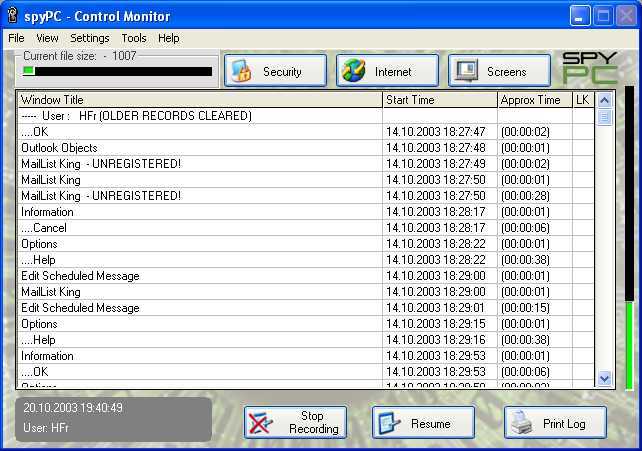Click the 'User: HFr' status text
The height and width of the screenshot is (451, 642).
coord(46,428)
